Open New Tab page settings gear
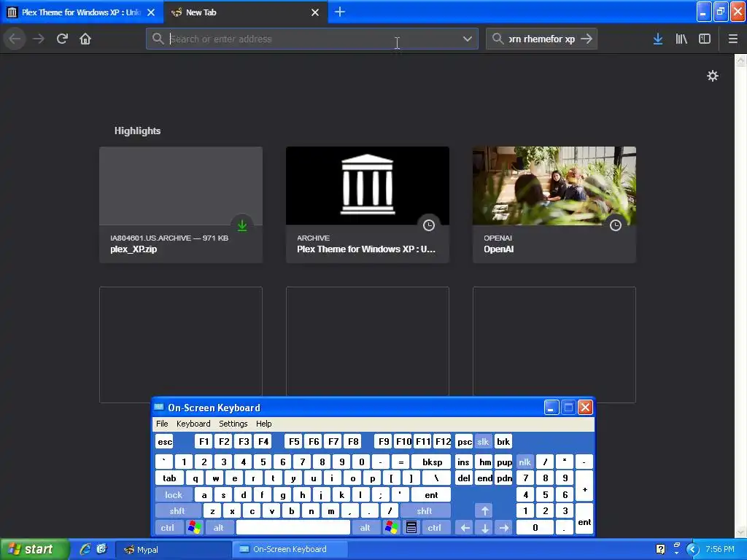This screenshot has height=560, width=747. click(712, 76)
